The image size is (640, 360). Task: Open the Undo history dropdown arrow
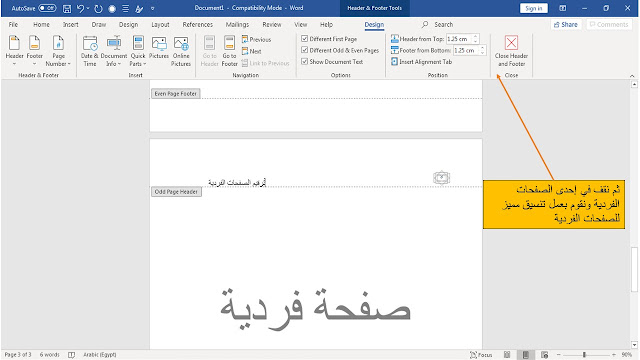pyautogui.click(x=88, y=9)
